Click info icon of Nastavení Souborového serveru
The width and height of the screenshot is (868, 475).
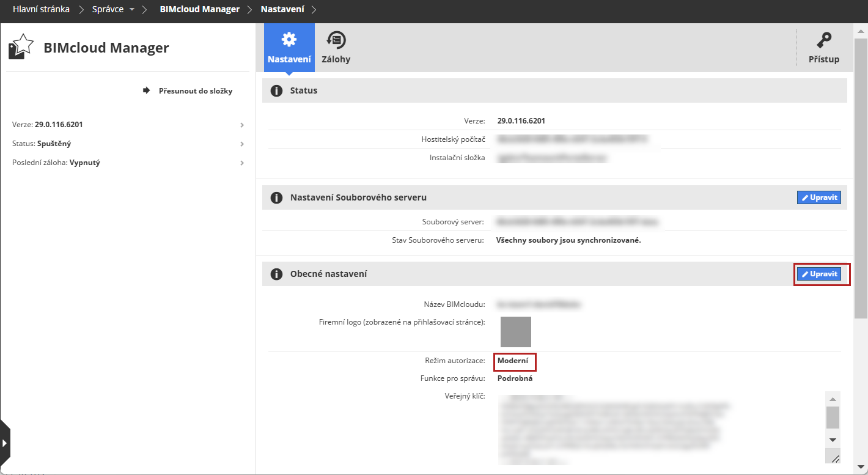pos(276,197)
